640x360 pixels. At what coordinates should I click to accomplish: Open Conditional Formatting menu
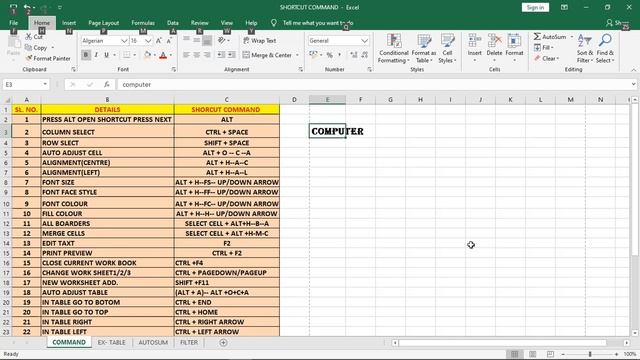pyautogui.click(x=393, y=49)
